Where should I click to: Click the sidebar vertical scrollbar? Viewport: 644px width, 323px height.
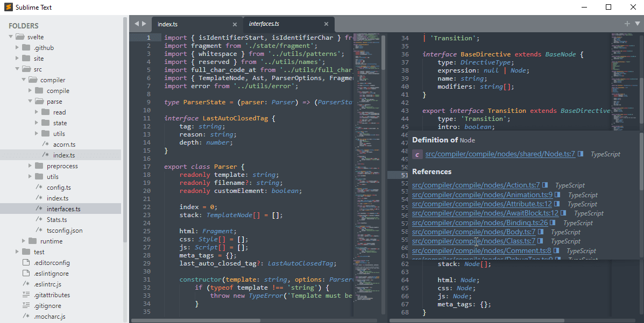point(125,130)
